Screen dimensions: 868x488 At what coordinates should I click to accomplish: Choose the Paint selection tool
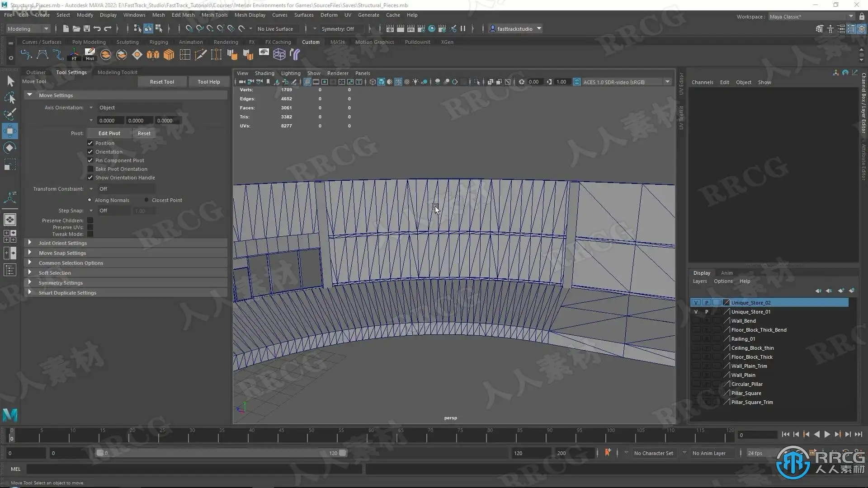click(x=10, y=114)
